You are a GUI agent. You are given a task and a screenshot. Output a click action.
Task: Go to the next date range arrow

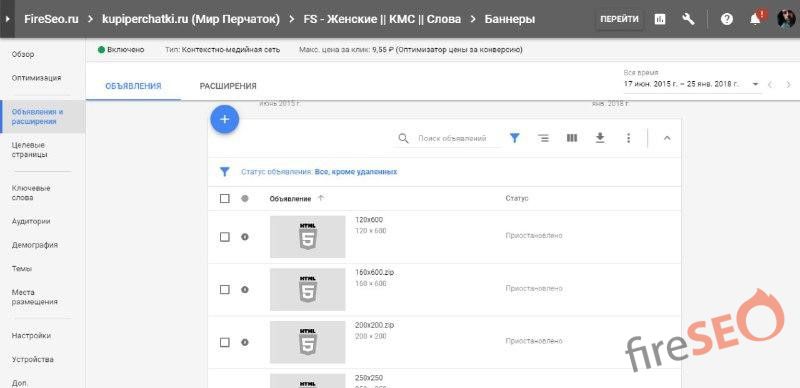[x=789, y=84]
